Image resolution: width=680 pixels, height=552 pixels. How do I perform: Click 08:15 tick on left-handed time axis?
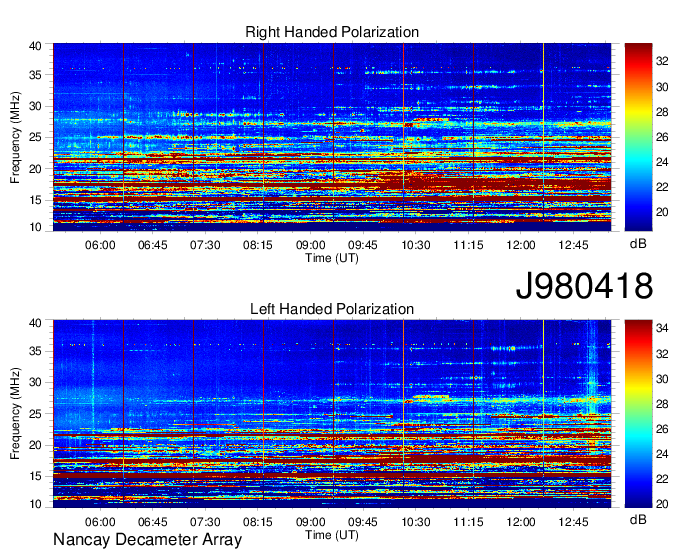pyautogui.click(x=258, y=522)
